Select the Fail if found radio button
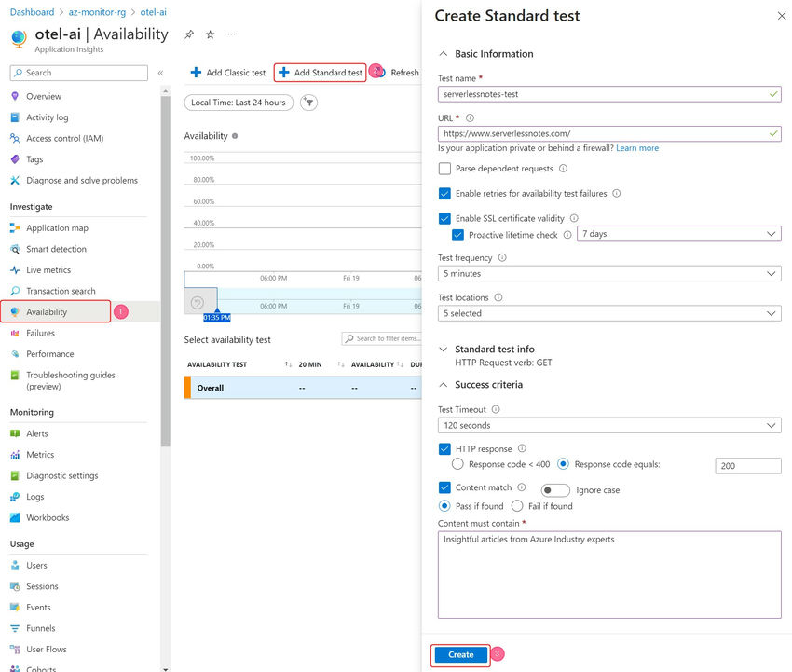Viewport: 792px width, 672px height. click(x=517, y=506)
